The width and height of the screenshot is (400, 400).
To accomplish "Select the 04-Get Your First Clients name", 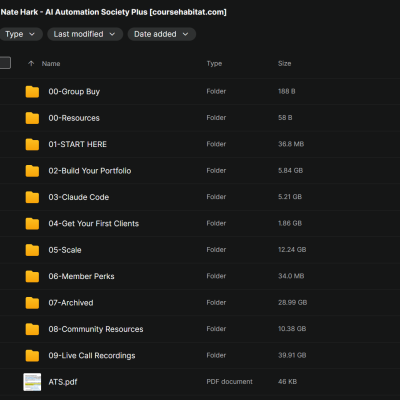I will point(94,223).
